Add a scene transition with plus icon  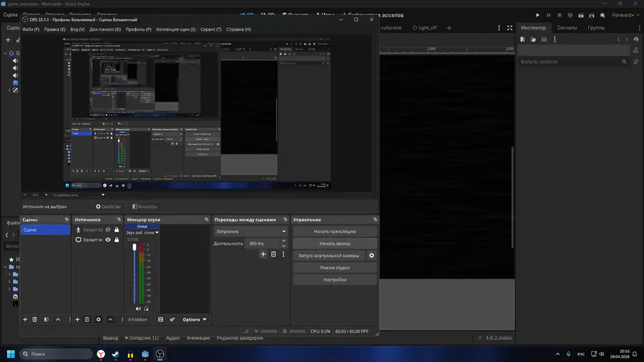point(263,254)
